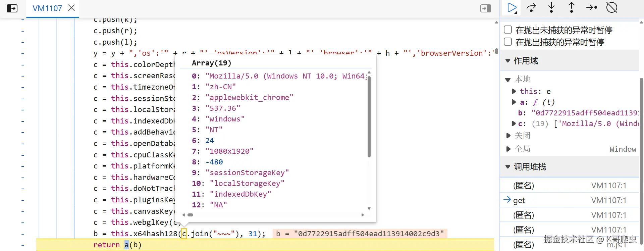Screen dimensions: 644x251
Task: Close the VM1107 tab
Action: (x=71, y=8)
